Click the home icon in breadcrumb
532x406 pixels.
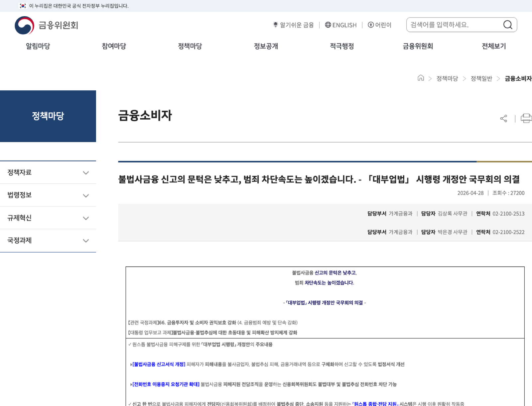click(x=421, y=78)
